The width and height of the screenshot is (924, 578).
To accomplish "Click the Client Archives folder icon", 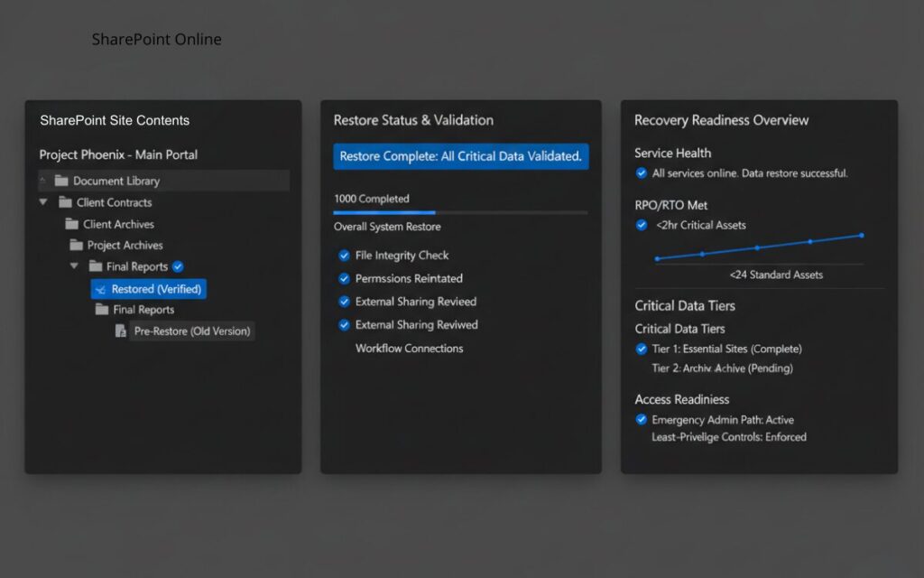I will click(71, 224).
